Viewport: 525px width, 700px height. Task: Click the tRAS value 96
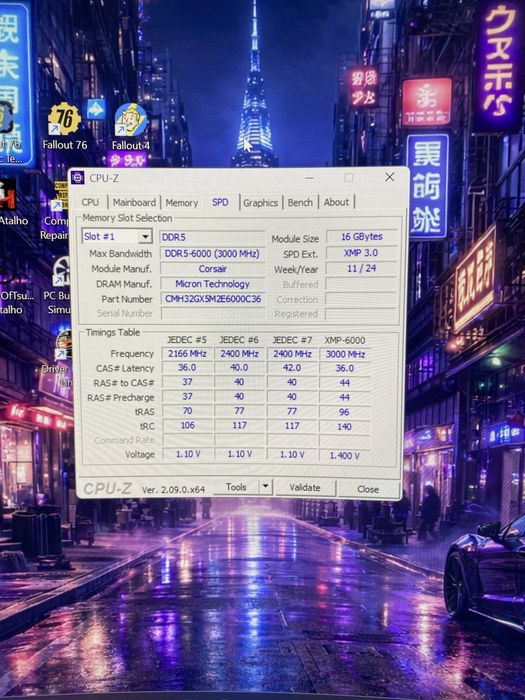coord(344,412)
